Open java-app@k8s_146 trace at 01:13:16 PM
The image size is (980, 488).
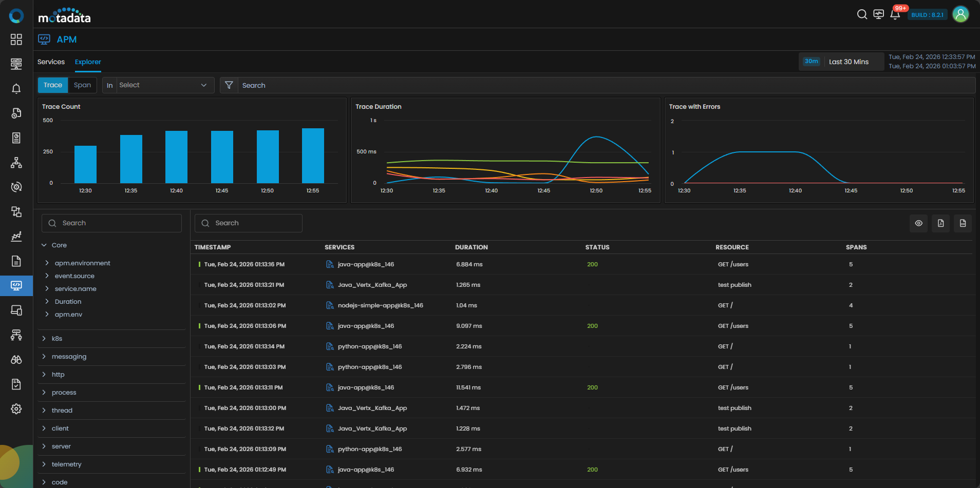pos(365,264)
